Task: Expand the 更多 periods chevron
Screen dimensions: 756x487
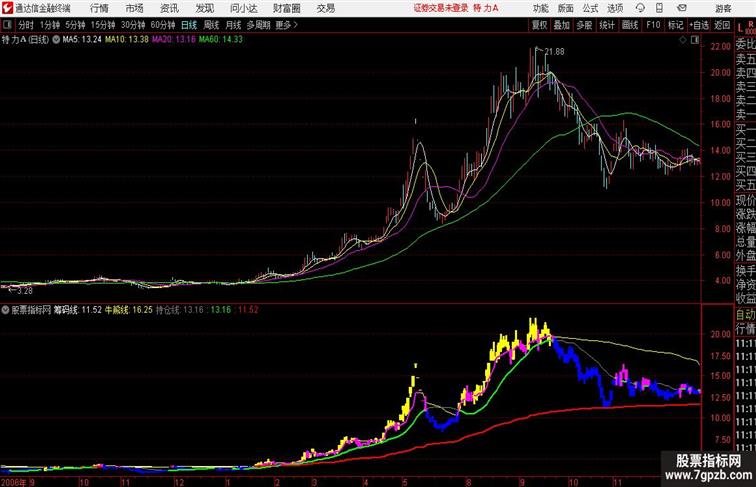Action: 296,25
